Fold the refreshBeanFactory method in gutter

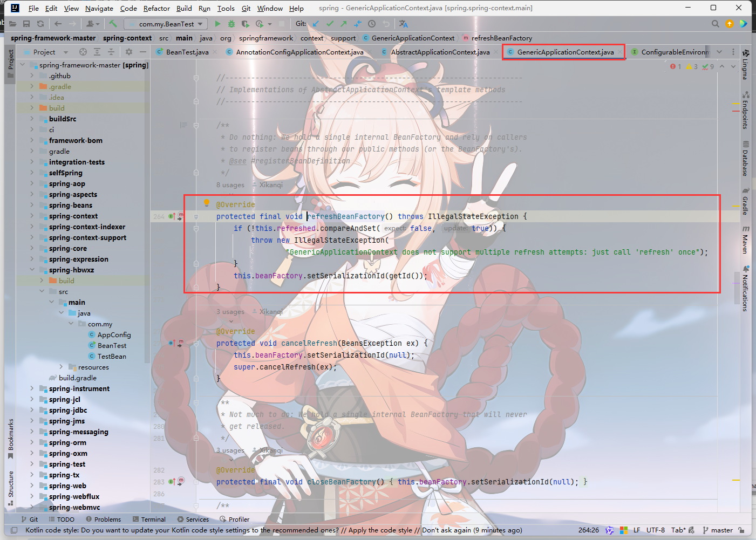[x=196, y=216]
